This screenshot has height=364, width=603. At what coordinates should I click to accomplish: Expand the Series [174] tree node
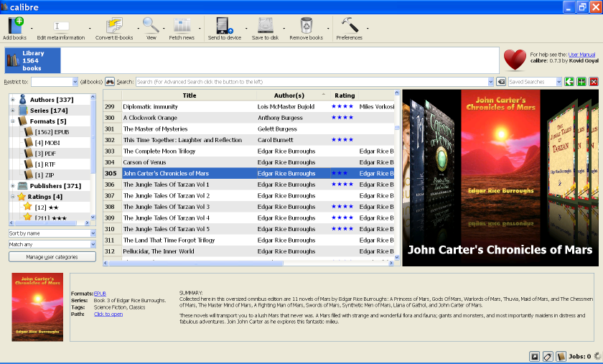(13, 111)
